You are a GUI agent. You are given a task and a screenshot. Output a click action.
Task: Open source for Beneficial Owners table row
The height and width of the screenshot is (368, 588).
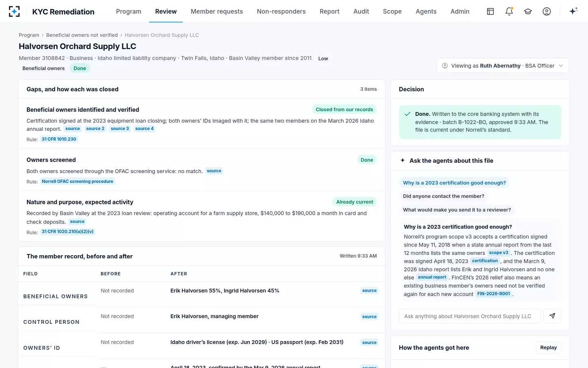[370, 291]
